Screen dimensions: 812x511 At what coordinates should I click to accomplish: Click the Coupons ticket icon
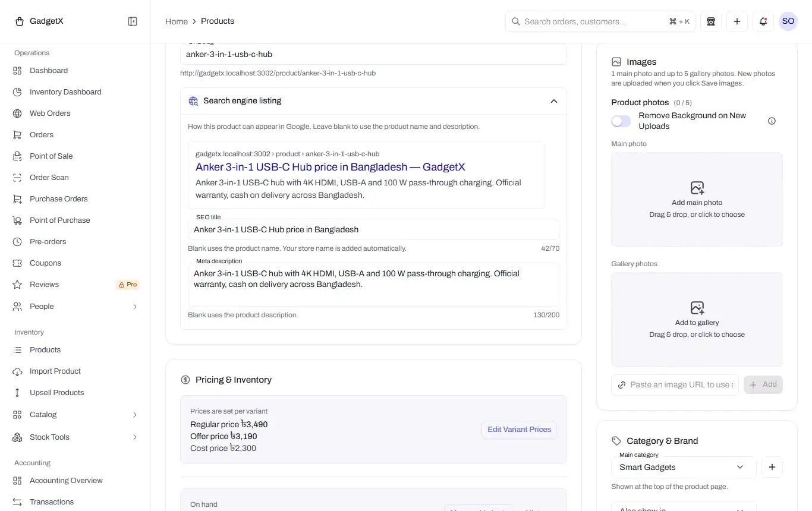click(x=17, y=263)
